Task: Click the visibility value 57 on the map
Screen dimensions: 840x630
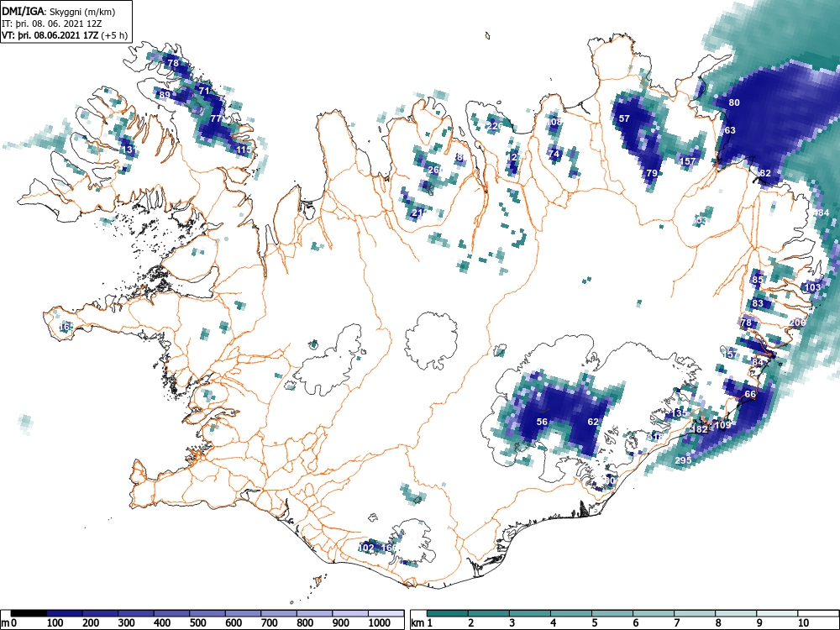Action: click(624, 118)
